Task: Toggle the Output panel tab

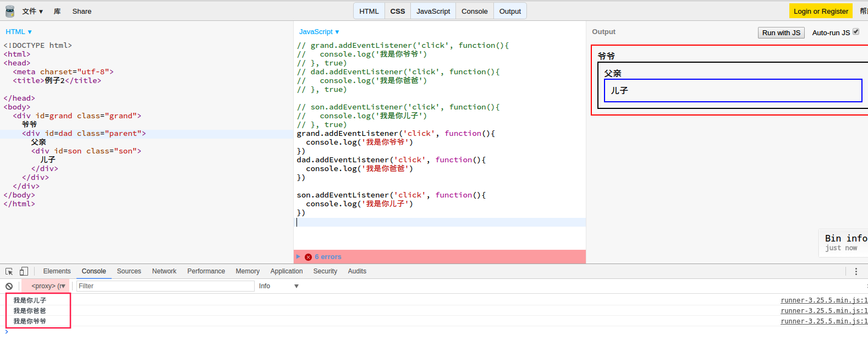Action: (510, 11)
